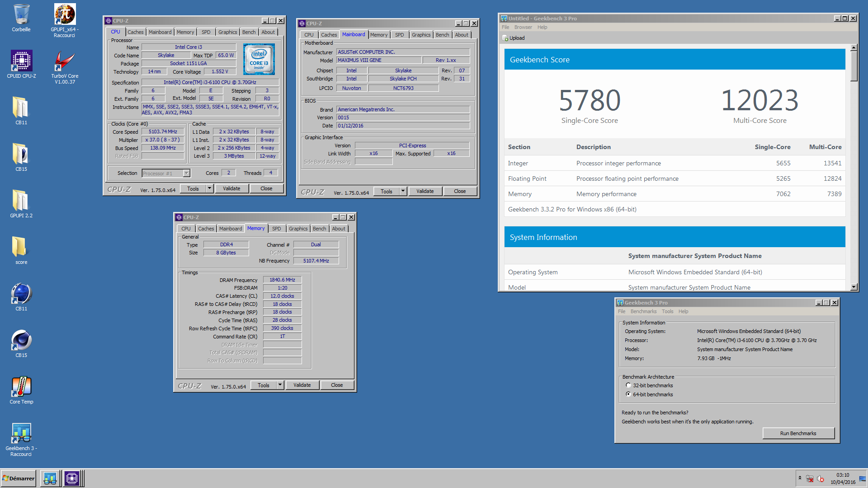Screen dimensions: 868x488
Task: Open File menu in Untitled Geekbench window
Action: [505, 27]
